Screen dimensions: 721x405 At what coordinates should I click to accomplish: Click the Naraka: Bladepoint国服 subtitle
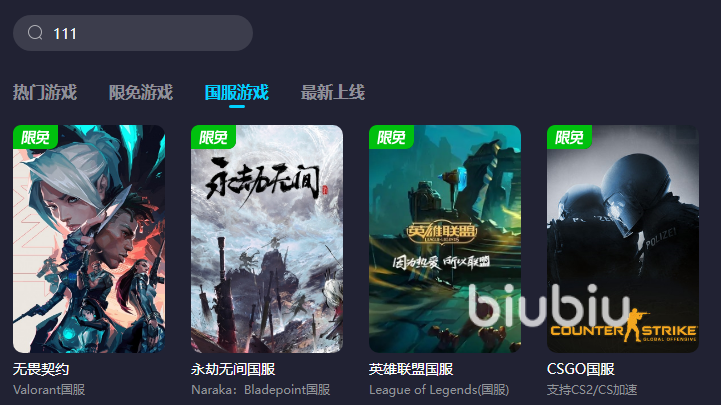(x=261, y=390)
